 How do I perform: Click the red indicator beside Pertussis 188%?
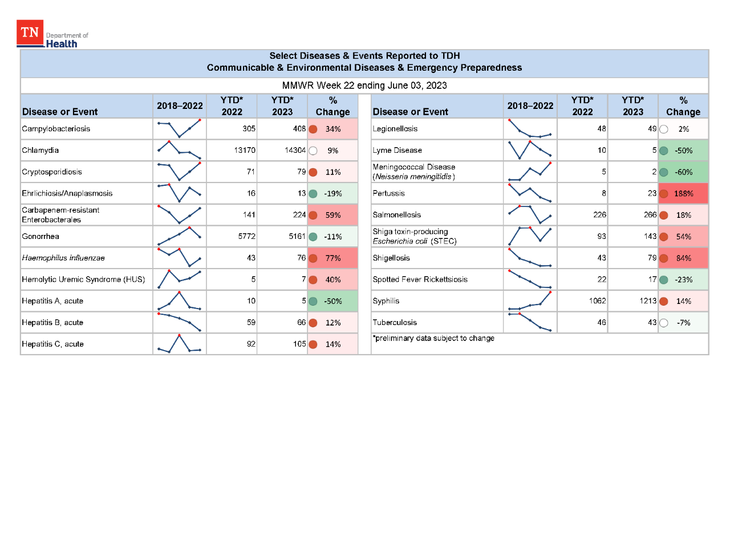pos(664,193)
